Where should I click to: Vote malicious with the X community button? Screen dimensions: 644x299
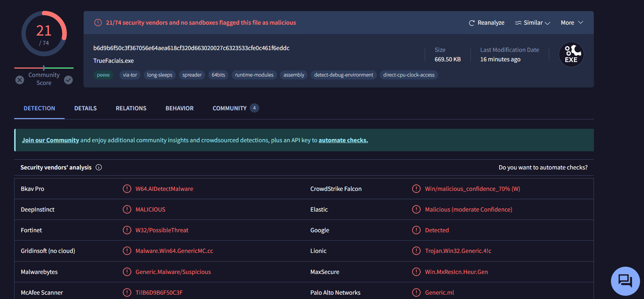click(x=20, y=80)
